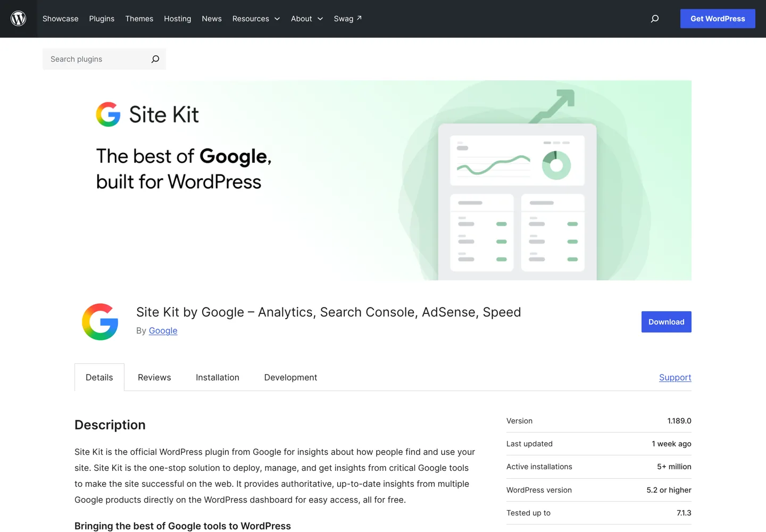Click 'Bringing the best of Google tools' subheading
This screenshot has height=532, width=766.
182,526
